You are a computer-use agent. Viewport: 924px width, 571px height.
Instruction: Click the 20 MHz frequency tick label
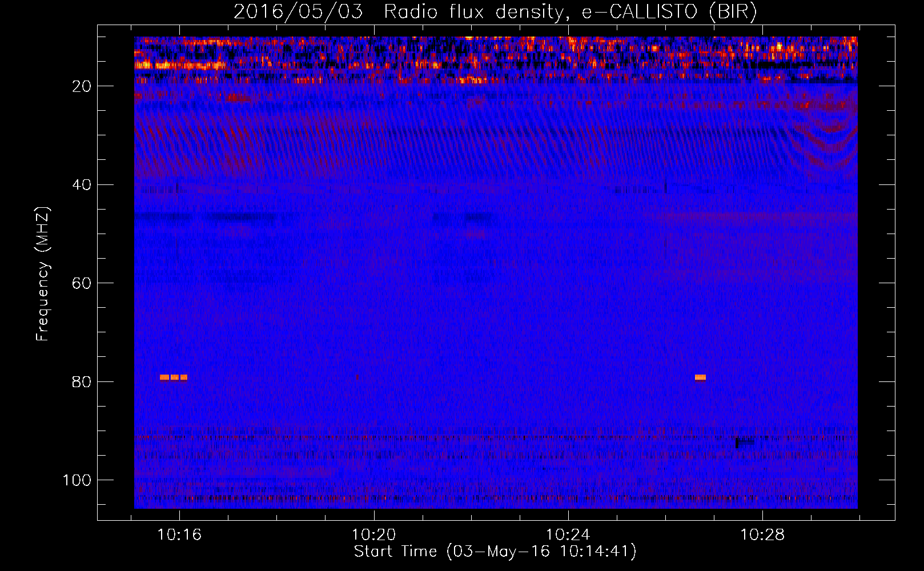point(82,86)
